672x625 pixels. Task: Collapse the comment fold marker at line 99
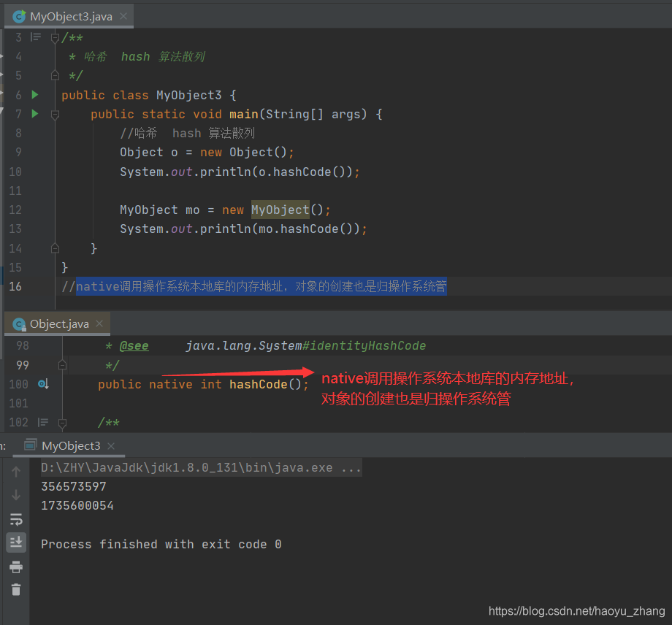click(62, 365)
